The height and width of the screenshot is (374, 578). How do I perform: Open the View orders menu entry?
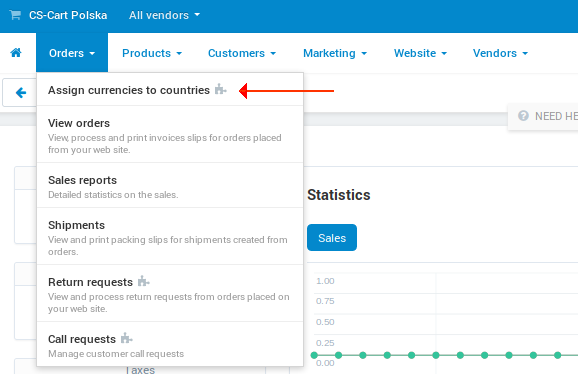(170, 134)
